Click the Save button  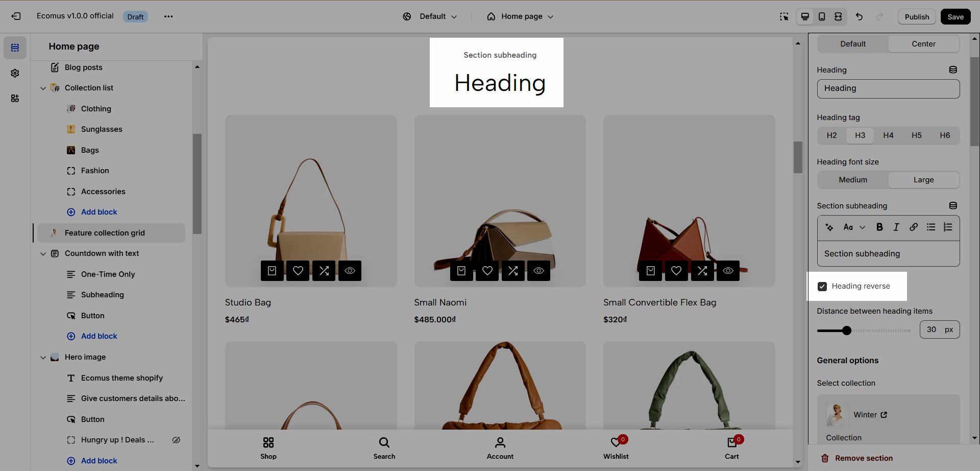[955, 17]
